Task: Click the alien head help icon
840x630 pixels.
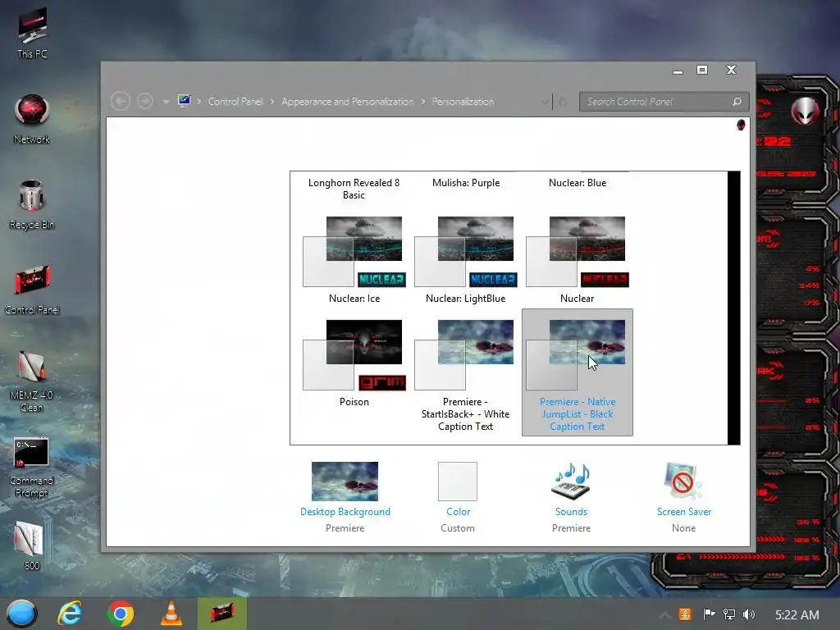Action: point(741,125)
